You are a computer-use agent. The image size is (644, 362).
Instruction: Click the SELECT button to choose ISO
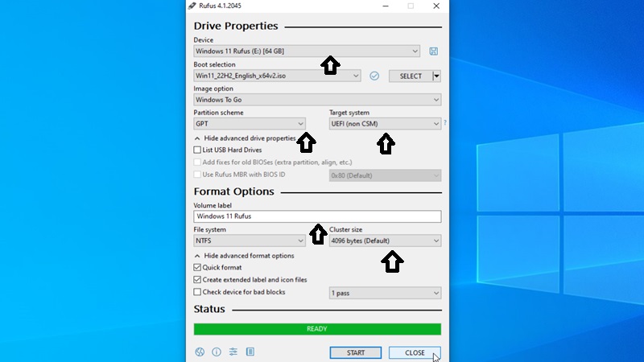tap(410, 76)
